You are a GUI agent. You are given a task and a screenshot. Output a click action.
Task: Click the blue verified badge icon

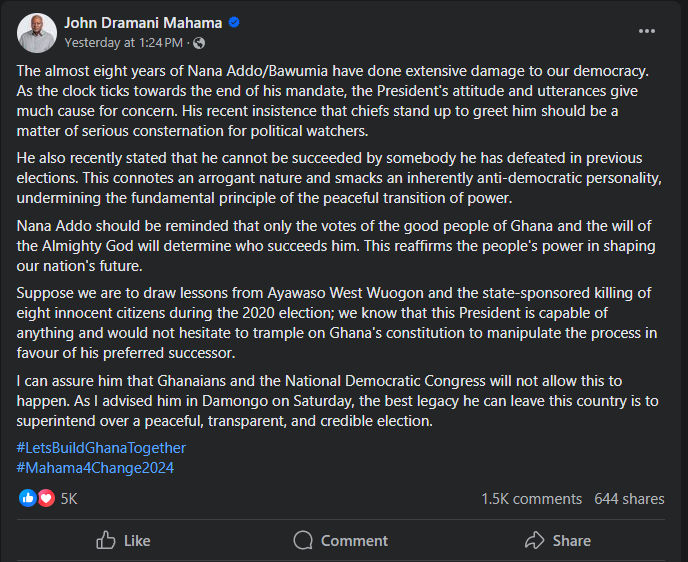[x=234, y=23]
